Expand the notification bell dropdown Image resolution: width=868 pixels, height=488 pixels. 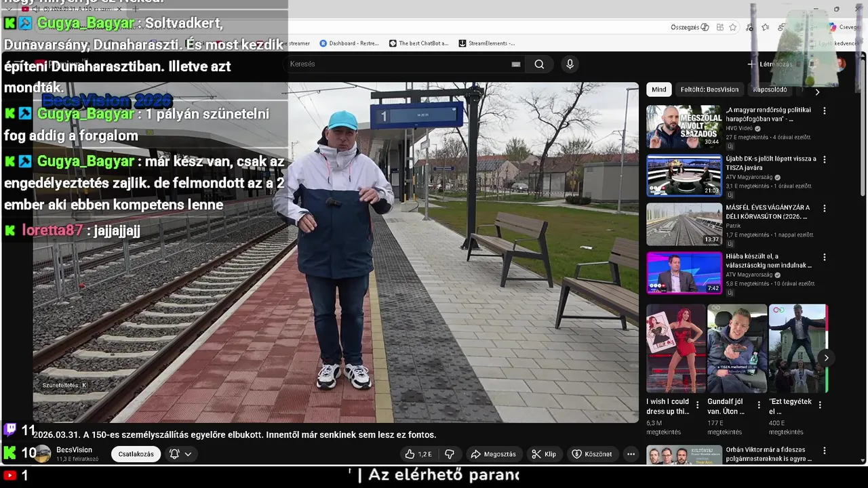coord(180,454)
